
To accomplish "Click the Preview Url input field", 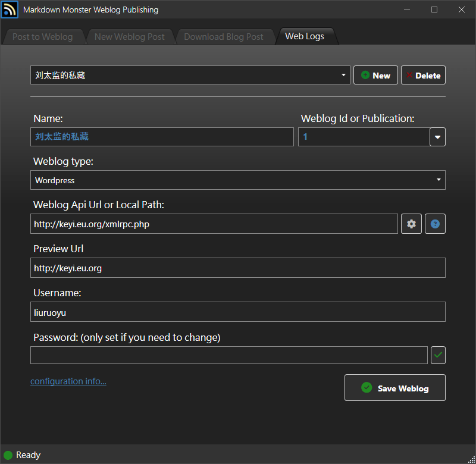I will pyautogui.click(x=237, y=268).
